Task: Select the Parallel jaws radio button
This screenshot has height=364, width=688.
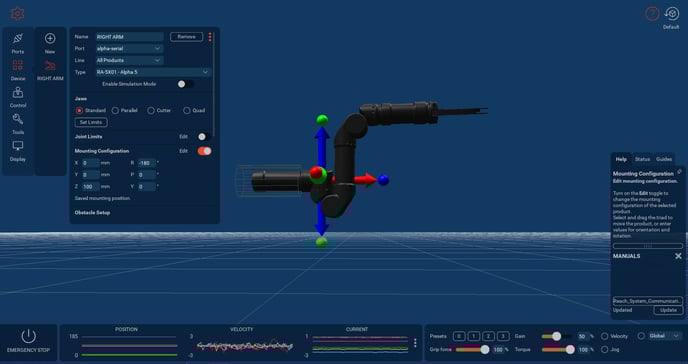Action: click(x=115, y=111)
